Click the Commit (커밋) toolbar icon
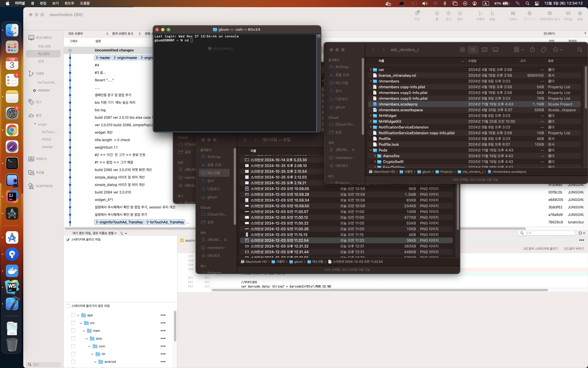This screenshot has width=588, height=368. coord(417,14)
